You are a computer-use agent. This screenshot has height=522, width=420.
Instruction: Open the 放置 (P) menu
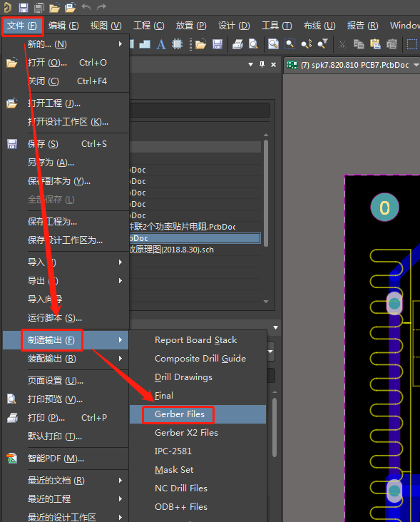[191, 26]
